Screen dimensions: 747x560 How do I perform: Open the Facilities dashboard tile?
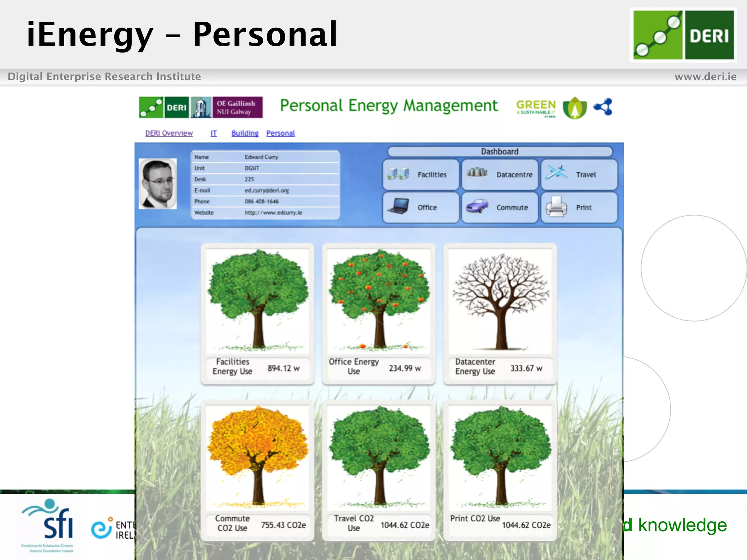coord(421,175)
